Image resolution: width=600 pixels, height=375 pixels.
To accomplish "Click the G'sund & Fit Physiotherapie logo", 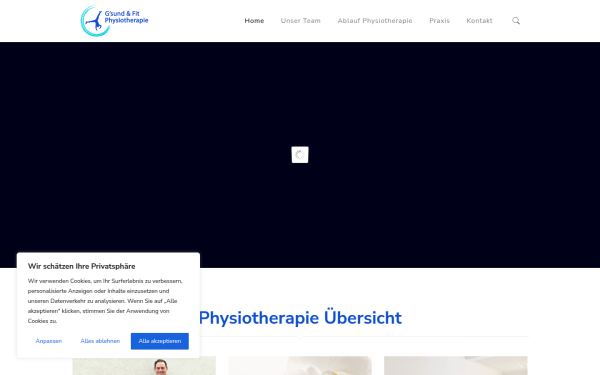I will pyautogui.click(x=114, y=21).
